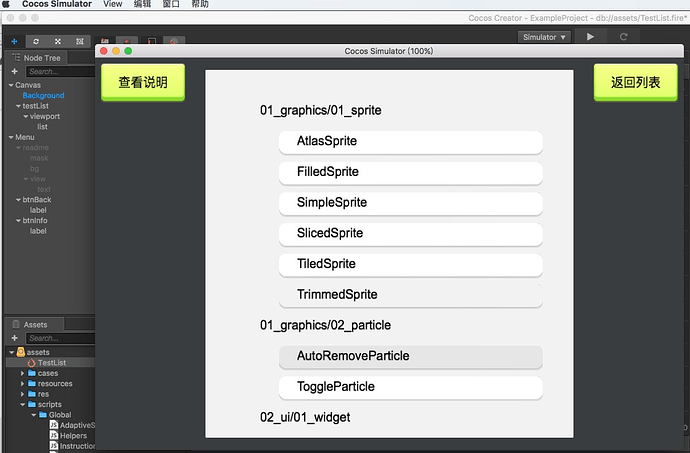Screen dimensions: 690x453
Task: Click the Global folder icon
Action: 43,415
